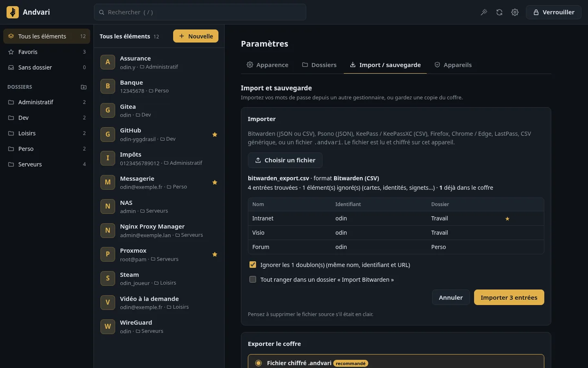Open the Nginx Proxy Manager entry
Image resolution: width=588 pixels, height=368 pixels.
159,231
